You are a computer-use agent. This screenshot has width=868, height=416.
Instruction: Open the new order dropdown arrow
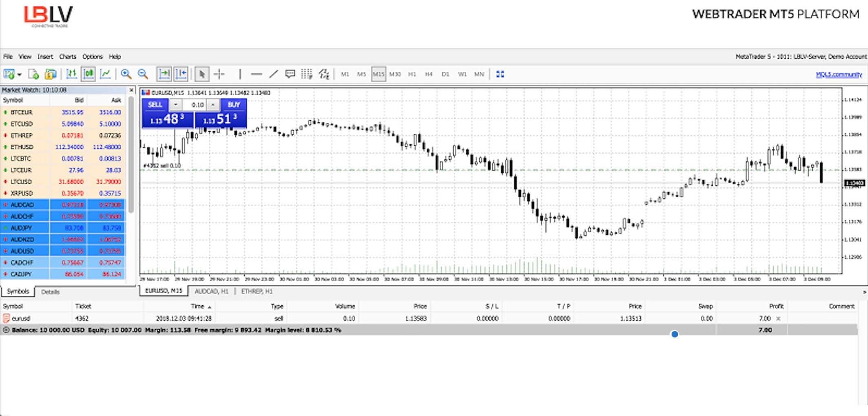coord(19,75)
